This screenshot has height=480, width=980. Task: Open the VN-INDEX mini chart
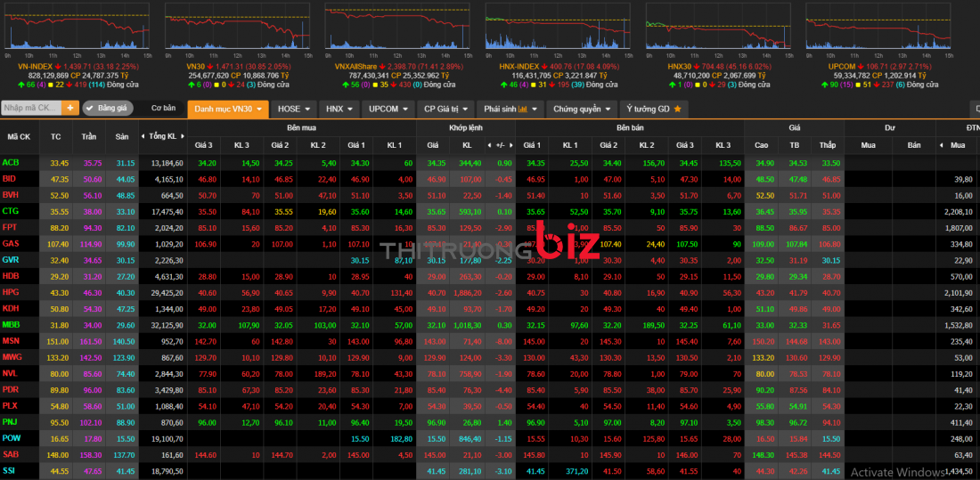[x=78, y=32]
